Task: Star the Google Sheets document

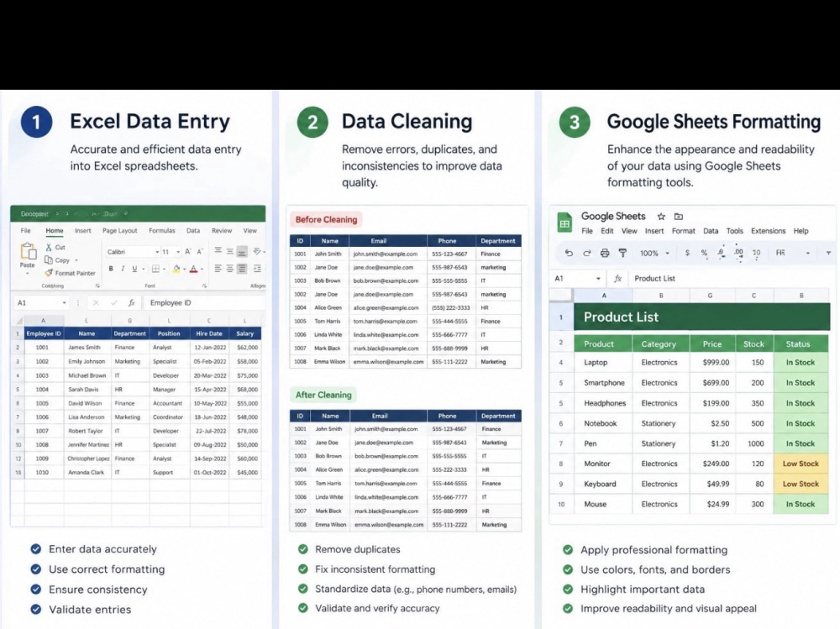Action: click(661, 217)
